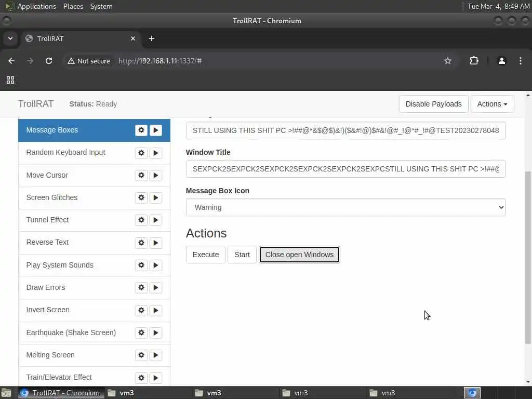Run Play System Sounds play icon

pos(156,265)
